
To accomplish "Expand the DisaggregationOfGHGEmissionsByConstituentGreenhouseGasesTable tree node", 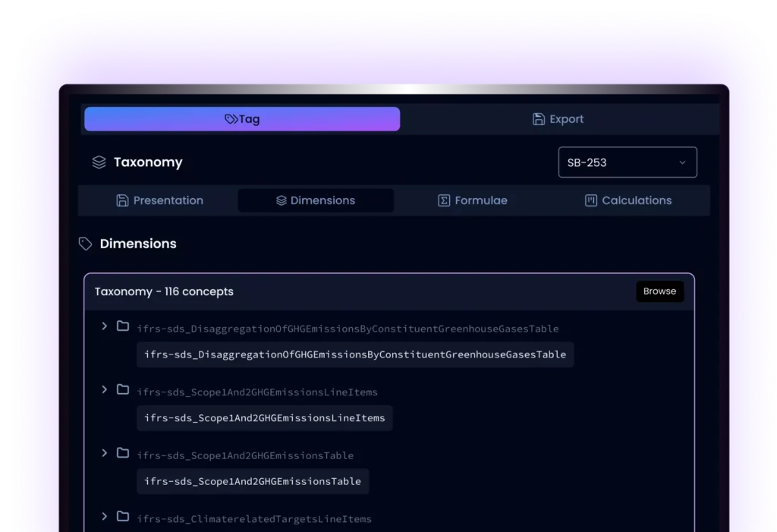I will [x=105, y=326].
